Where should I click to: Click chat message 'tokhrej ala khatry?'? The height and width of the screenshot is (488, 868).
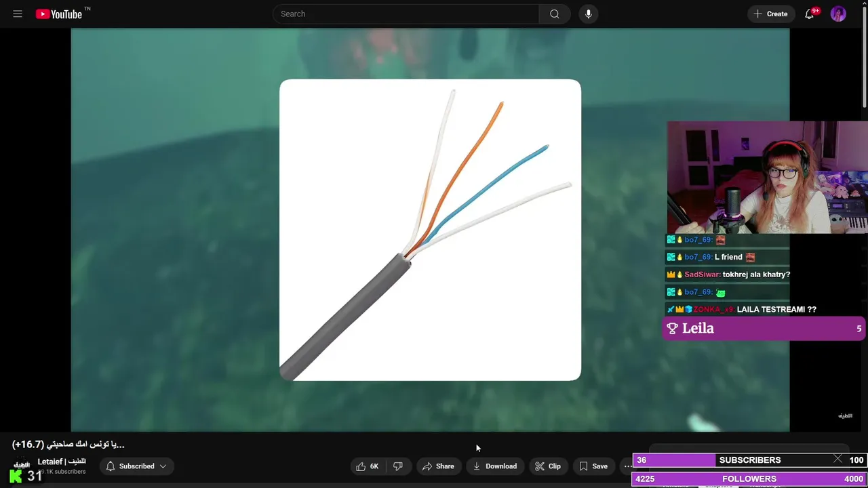[x=756, y=274]
